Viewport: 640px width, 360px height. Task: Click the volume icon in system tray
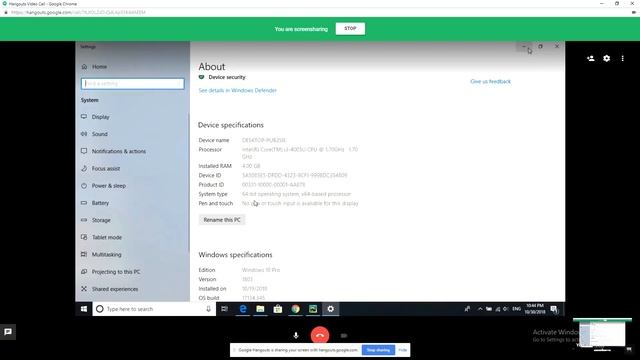pyautogui.click(x=506, y=309)
